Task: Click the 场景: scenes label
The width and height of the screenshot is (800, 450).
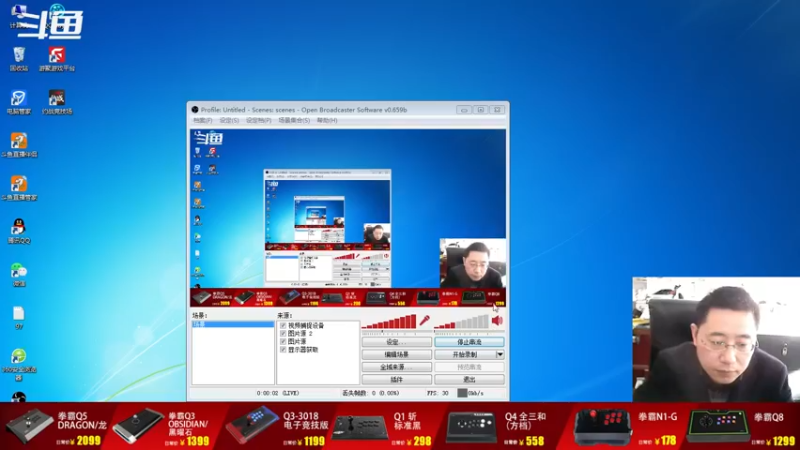Action: click(x=200, y=316)
